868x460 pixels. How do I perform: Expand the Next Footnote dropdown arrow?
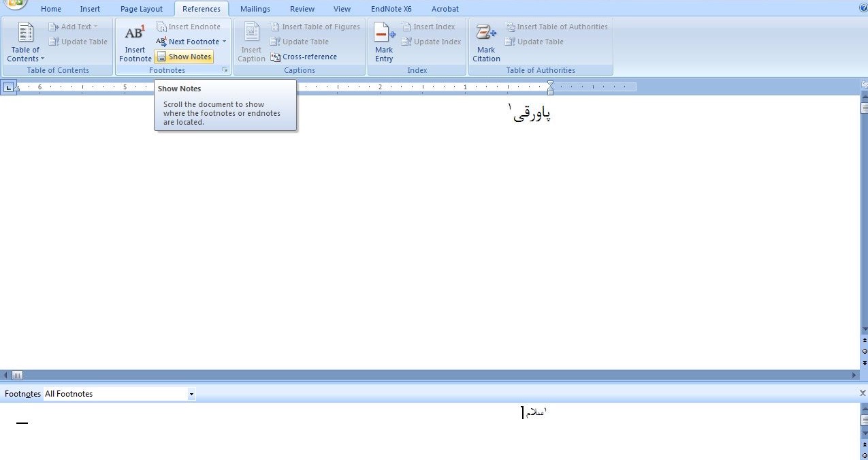pos(224,42)
